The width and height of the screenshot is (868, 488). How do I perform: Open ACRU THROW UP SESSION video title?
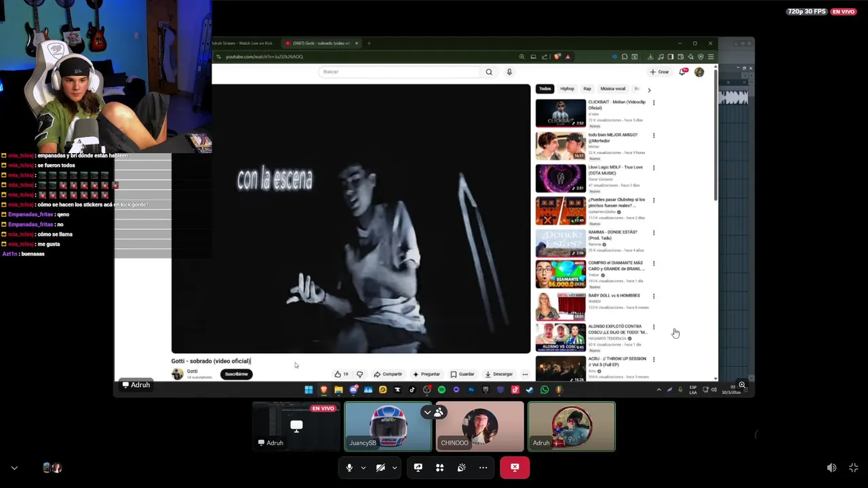point(617,361)
